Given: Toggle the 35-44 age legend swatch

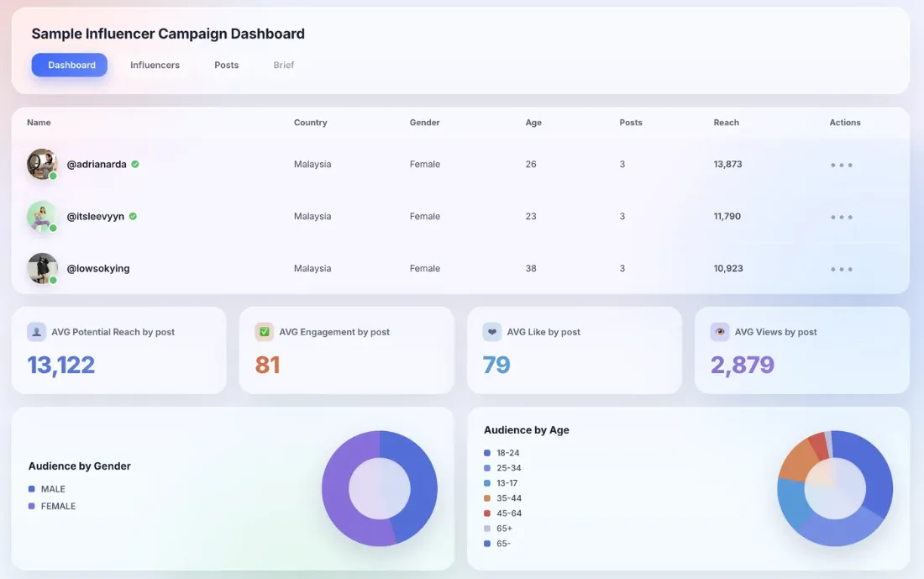Looking at the screenshot, I should (486, 498).
